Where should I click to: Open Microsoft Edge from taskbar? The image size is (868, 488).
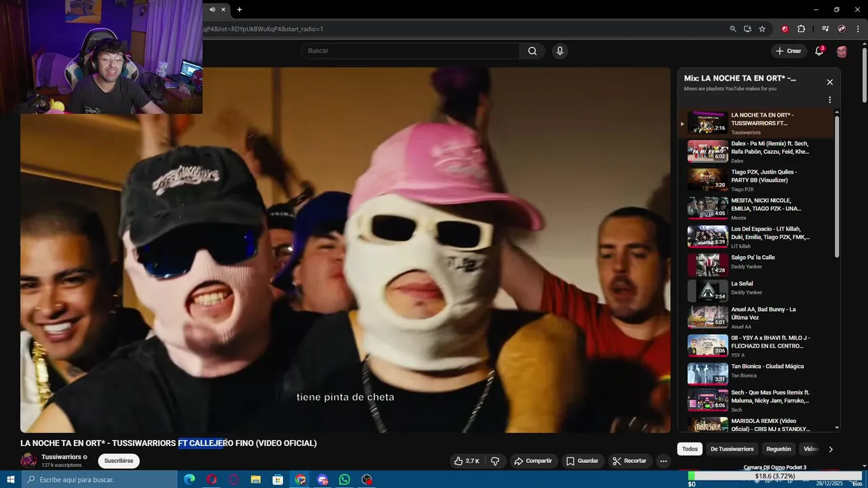click(189, 480)
